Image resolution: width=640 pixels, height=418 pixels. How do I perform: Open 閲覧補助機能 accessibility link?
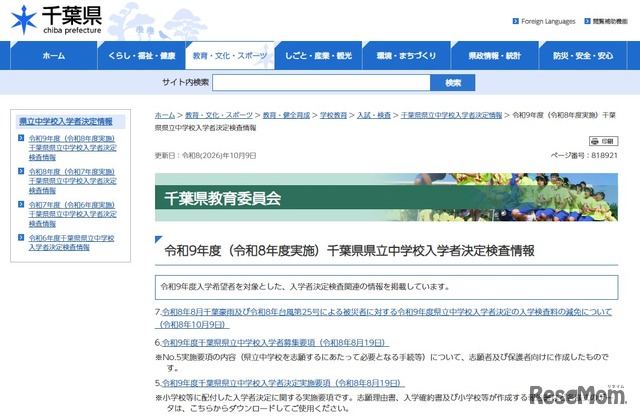tap(610, 21)
